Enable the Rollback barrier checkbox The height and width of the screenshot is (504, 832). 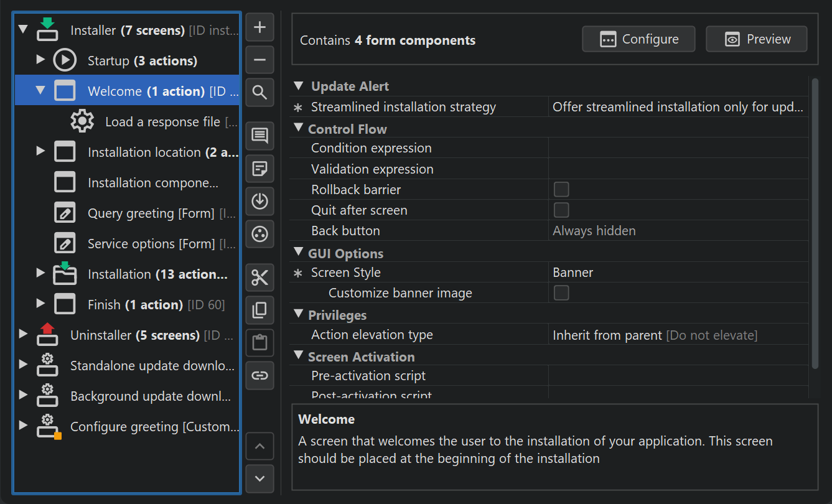pyautogui.click(x=561, y=189)
